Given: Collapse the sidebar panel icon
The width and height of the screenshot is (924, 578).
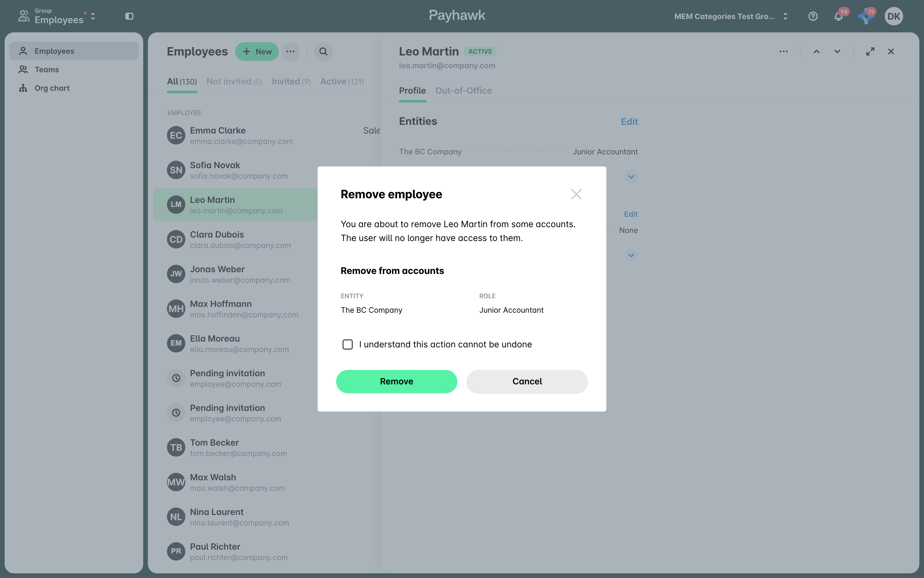Looking at the screenshot, I should [x=129, y=16].
